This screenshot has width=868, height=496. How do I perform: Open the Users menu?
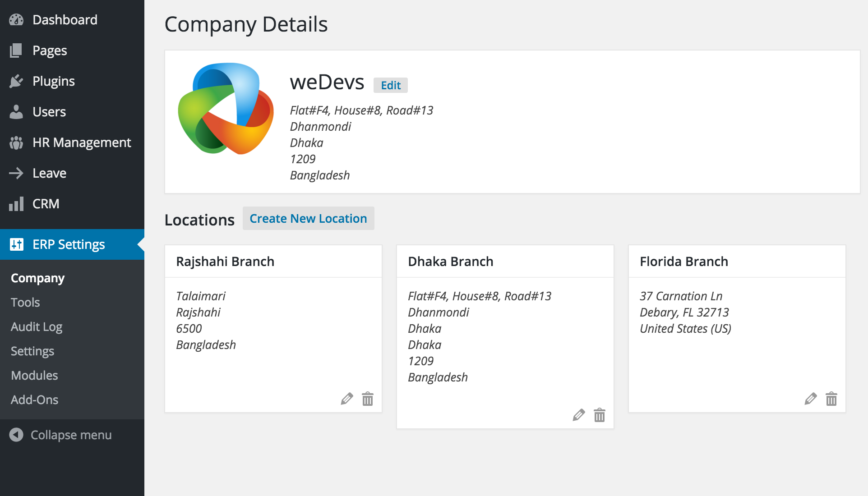(72, 112)
